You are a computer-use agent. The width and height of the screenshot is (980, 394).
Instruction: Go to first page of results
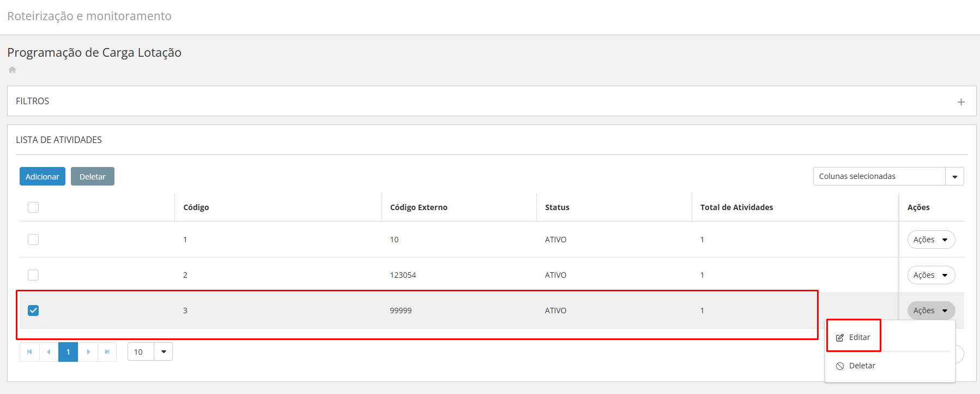point(29,352)
